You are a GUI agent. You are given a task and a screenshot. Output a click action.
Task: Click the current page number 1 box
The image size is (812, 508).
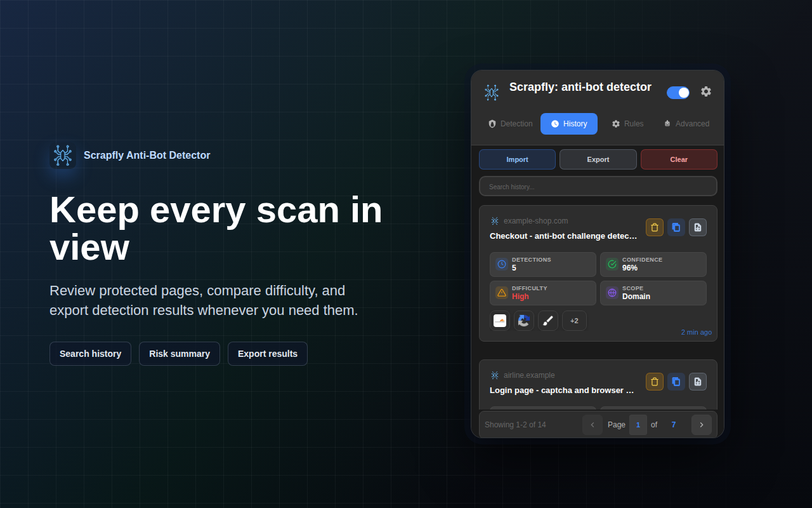click(x=638, y=425)
